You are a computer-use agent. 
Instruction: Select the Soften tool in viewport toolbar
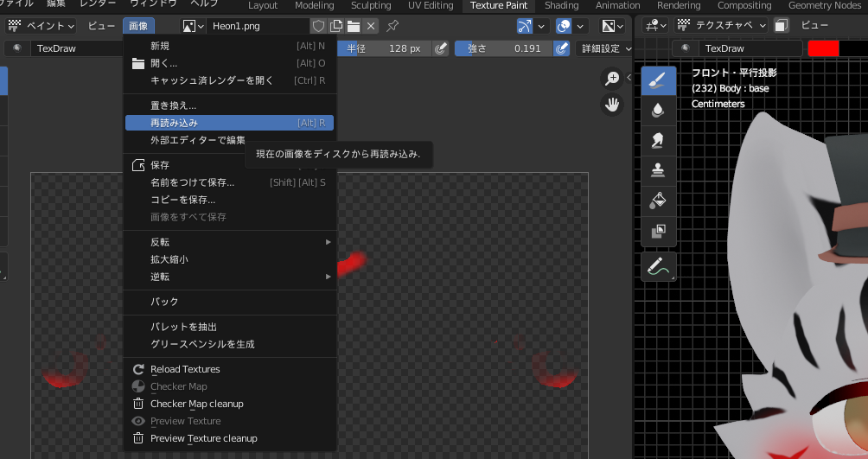(658, 110)
